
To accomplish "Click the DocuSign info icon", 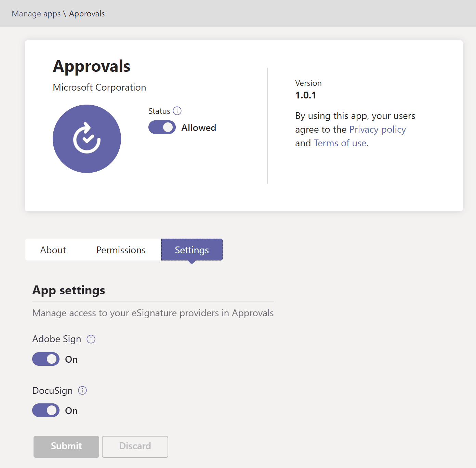I will [x=82, y=390].
